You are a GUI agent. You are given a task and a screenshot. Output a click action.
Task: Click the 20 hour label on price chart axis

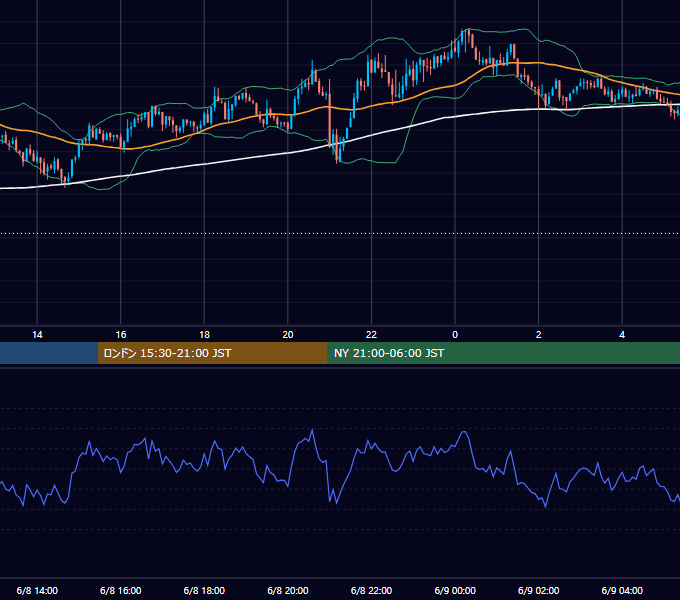tap(288, 335)
